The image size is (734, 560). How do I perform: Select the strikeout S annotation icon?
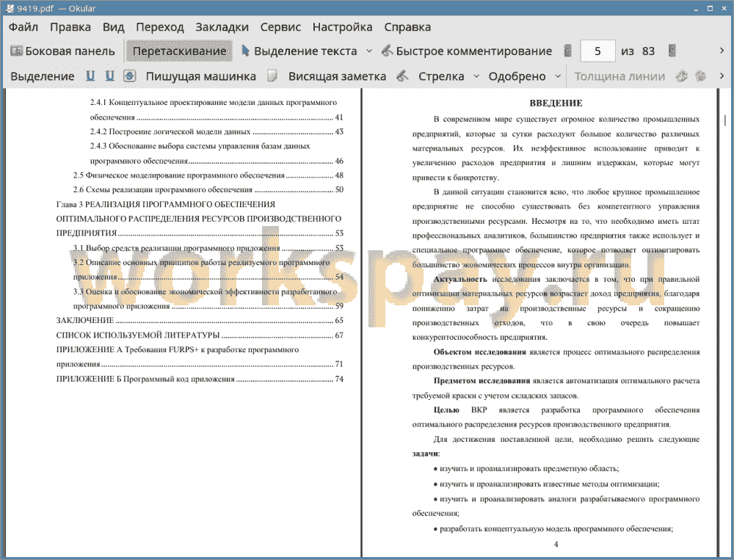point(130,76)
